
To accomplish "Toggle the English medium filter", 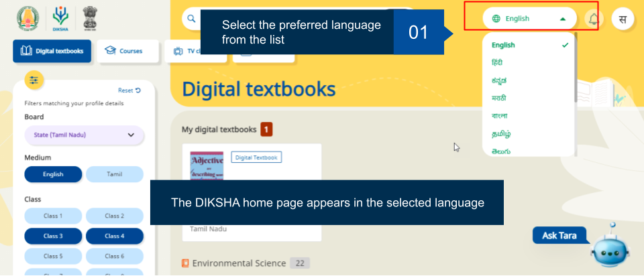I will click(53, 174).
